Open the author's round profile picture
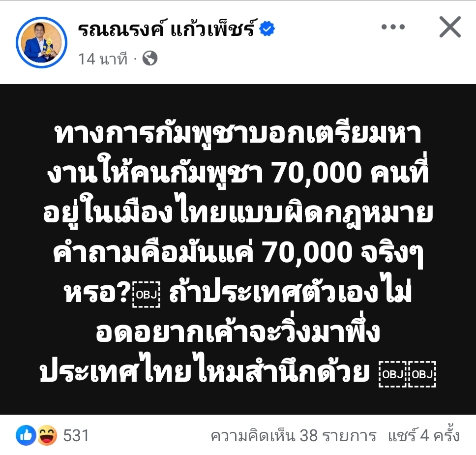Viewport: 476px width, 455px height. pyautogui.click(x=41, y=42)
